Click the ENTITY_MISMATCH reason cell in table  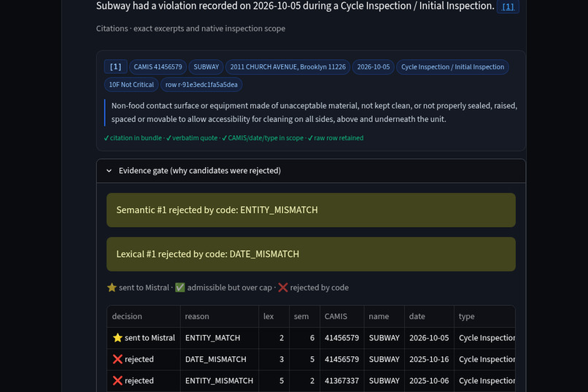coord(220,381)
